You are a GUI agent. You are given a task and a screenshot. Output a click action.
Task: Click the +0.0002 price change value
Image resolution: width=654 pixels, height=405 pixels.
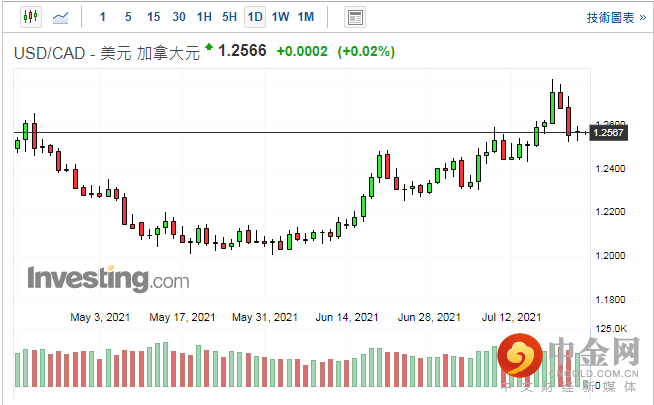coord(302,52)
